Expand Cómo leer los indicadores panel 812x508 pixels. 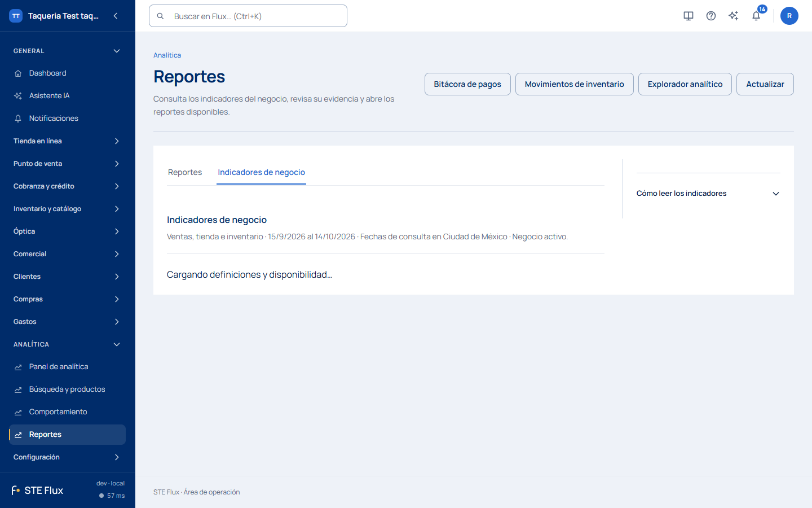pyautogui.click(x=708, y=194)
